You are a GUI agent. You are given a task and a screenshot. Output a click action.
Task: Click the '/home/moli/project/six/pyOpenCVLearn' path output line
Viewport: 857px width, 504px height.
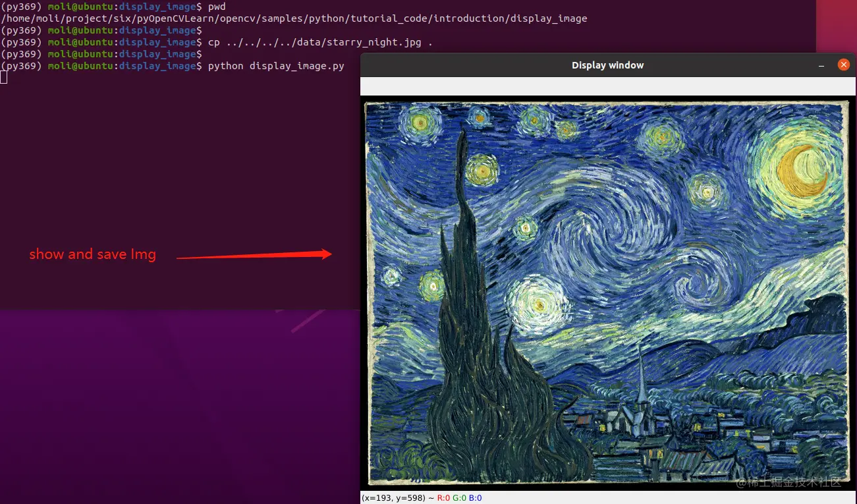pos(294,18)
